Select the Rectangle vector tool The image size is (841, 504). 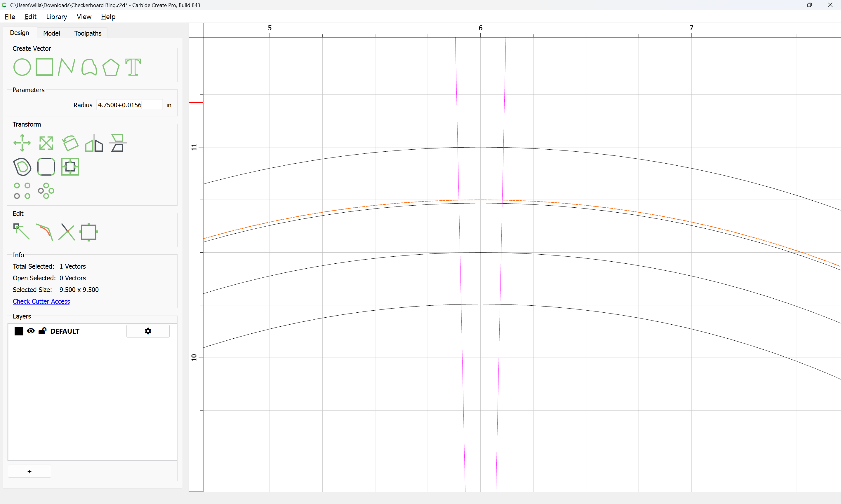coord(44,67)
